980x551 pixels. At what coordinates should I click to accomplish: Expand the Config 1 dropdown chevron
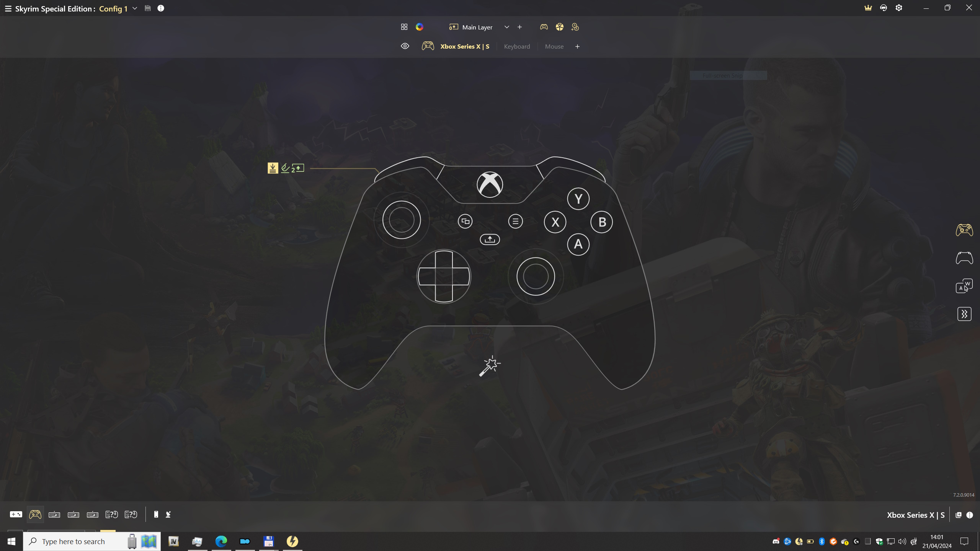[135, 8]
